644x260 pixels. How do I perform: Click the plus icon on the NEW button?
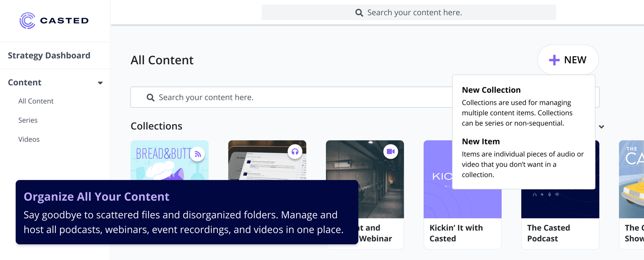coord(555,60)
